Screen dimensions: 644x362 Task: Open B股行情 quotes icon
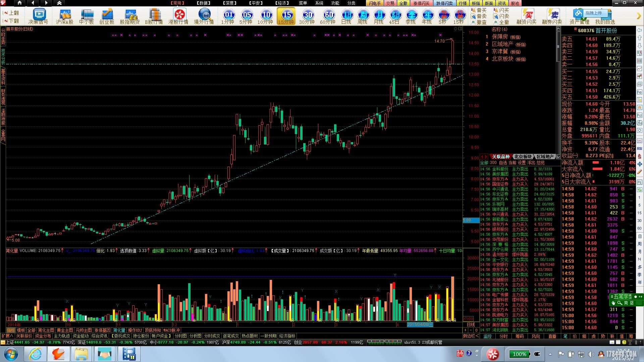coord(154,16)
